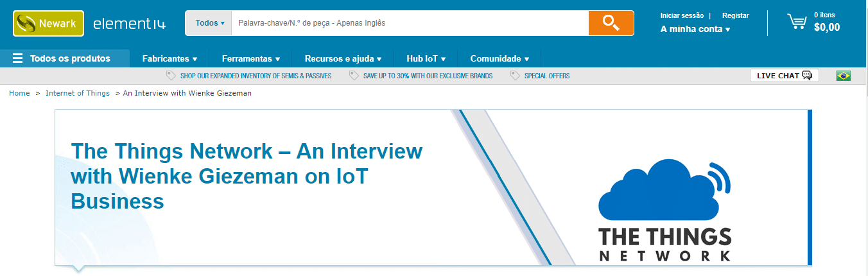Open the Todos search category dropdown
Viewport: 868px width, 276px height.
(209, 23)
